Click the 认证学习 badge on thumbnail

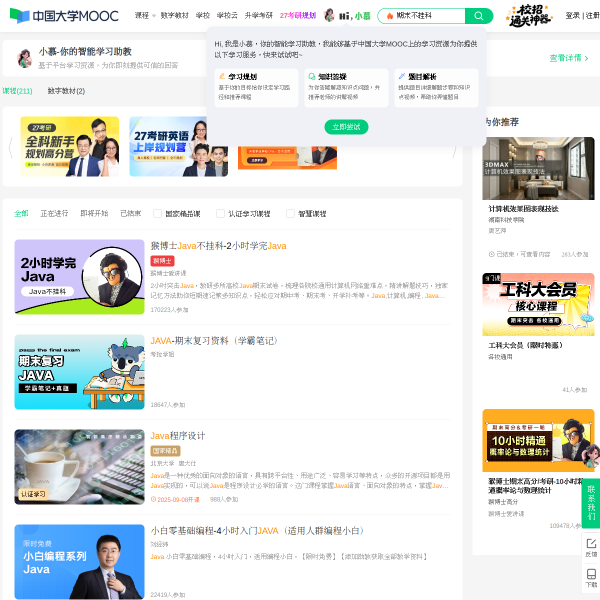[33, 494]
